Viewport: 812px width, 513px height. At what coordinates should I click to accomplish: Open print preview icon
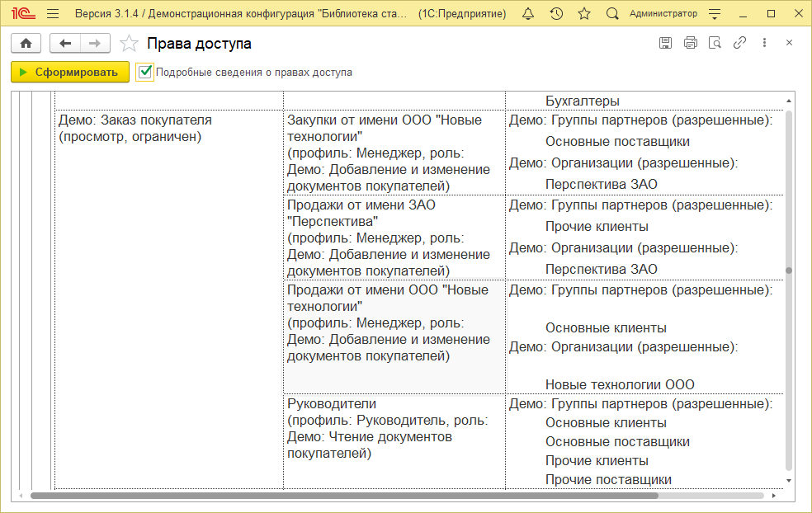pyautogui.click(x=715, y=43)
